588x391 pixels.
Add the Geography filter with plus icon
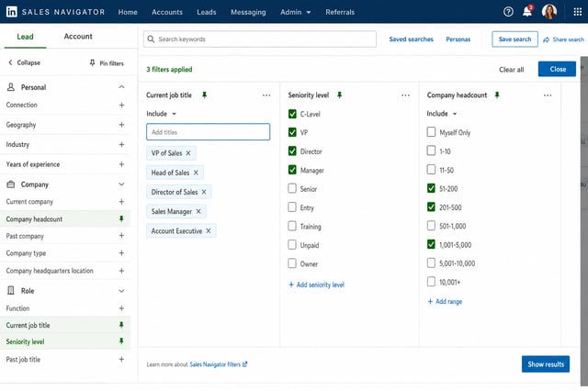(x=121, y=125)
